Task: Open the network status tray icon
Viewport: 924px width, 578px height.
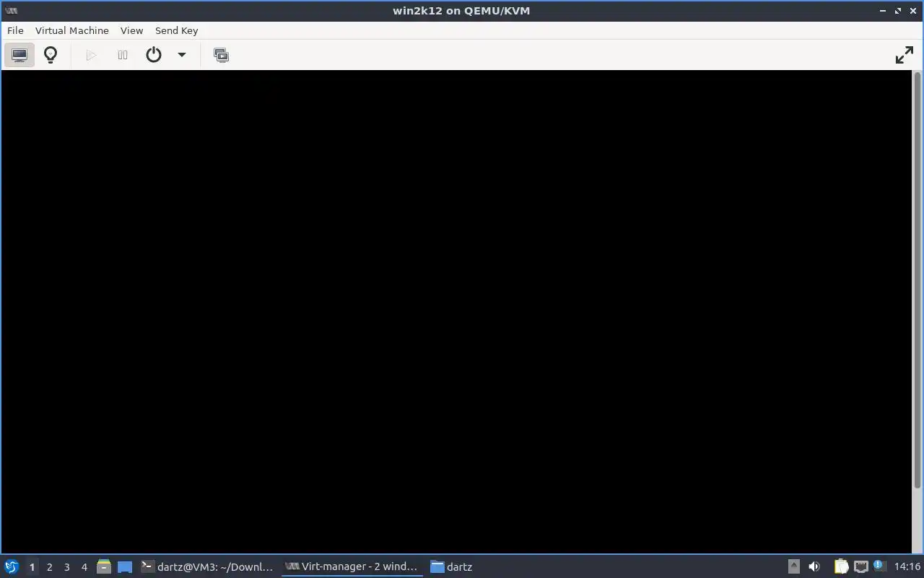Action: pyautogui.click(x=860, y=566)
